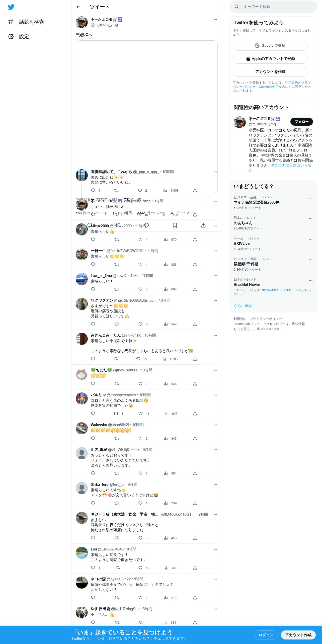This screenshot has height=644, width=322.
Task: Open the options menu for the マイナ保険証誤登録7300件 trend
Action: pyautogui.click(x=310, y=198)
